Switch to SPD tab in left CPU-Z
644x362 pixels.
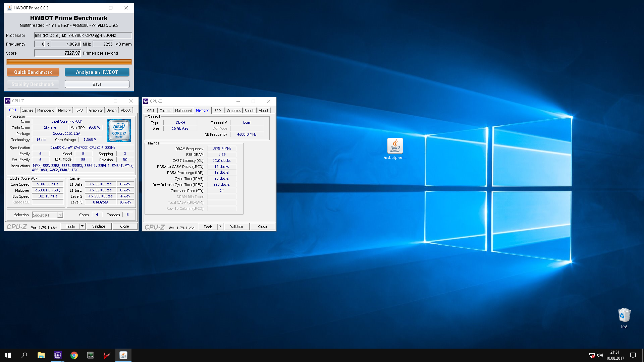pyautogui.click(x=80, y=110)
